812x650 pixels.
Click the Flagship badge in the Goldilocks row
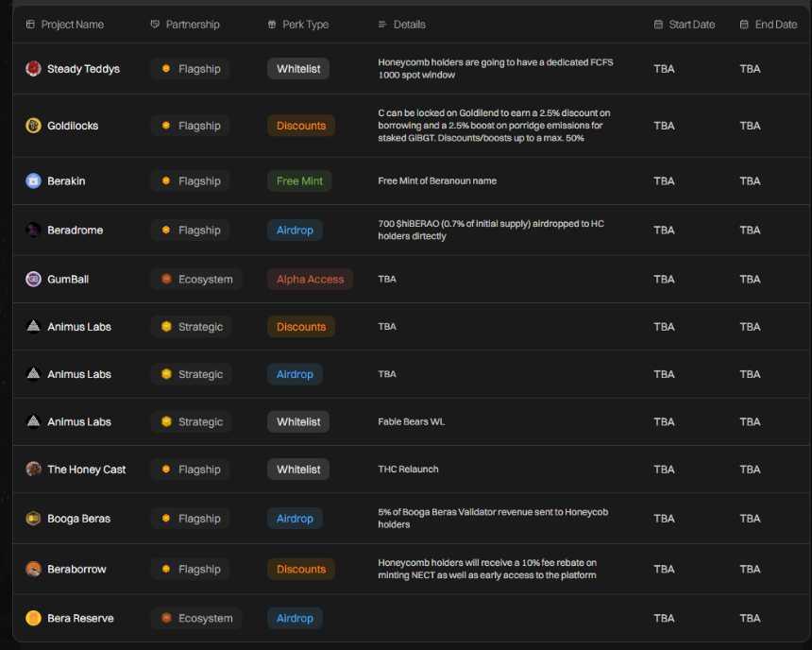click(x=190, y=126)
